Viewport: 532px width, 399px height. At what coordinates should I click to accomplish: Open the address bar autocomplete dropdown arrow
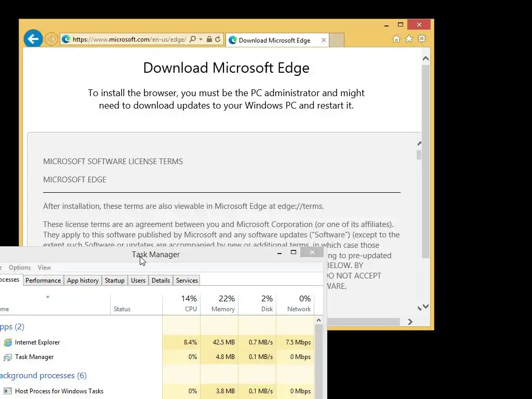[201, 39]
